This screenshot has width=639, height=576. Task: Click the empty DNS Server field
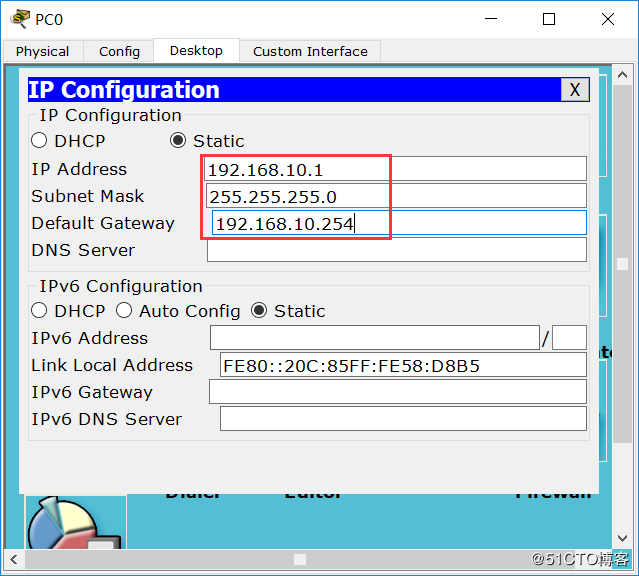[x=397, y=249]
